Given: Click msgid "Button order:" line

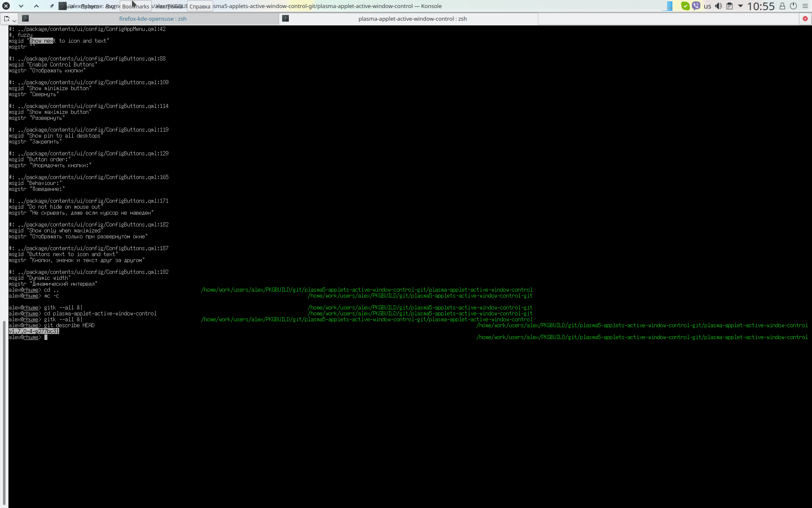Looking at the screenshot, I should [x=40, y=160].
